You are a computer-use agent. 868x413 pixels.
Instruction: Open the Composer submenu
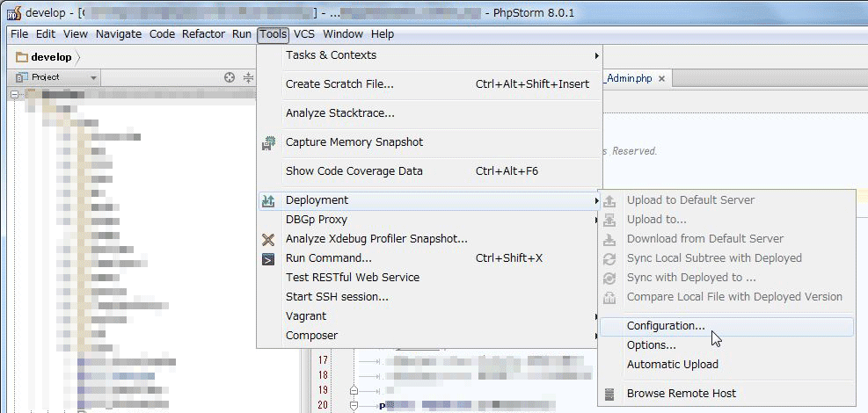[x=429, y=337]
